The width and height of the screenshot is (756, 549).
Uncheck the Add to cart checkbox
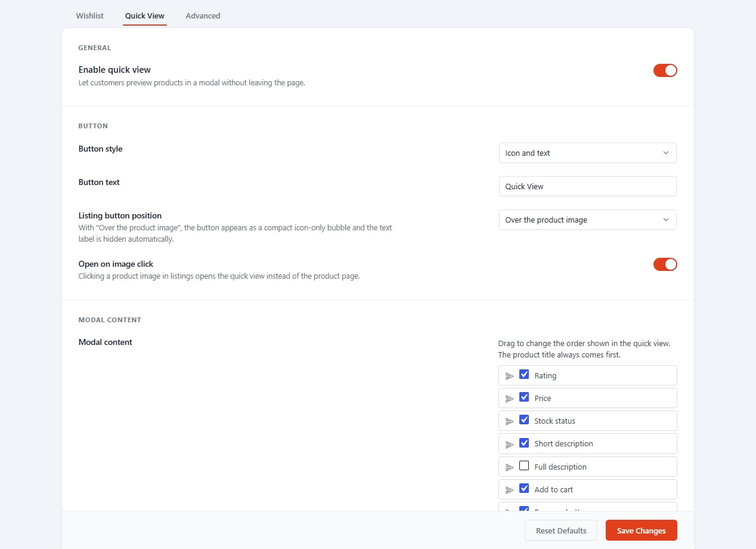524,489
